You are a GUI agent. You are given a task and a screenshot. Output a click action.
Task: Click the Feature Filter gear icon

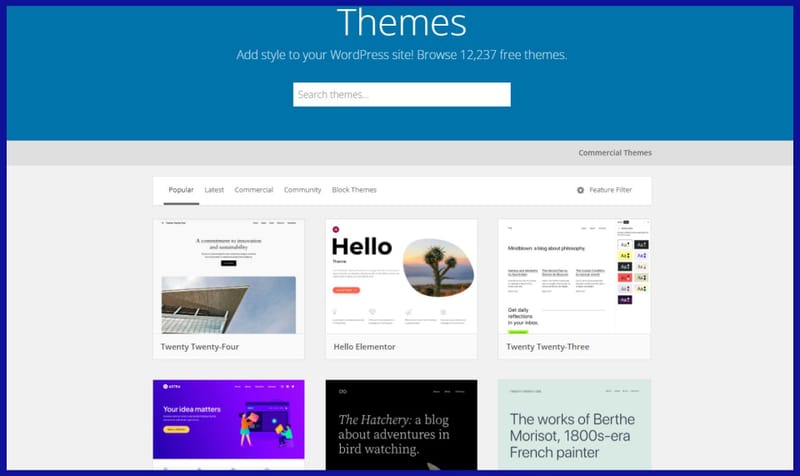[580, 190]
